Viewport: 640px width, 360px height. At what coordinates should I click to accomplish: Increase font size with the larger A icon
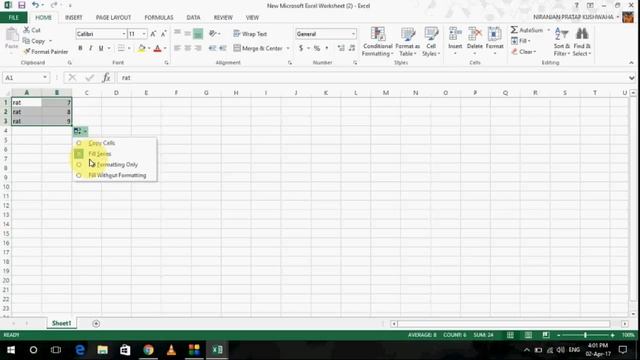click(x=153, y=34)
